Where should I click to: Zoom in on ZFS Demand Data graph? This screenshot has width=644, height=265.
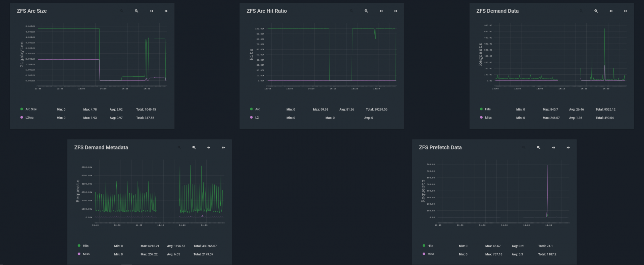596,11
